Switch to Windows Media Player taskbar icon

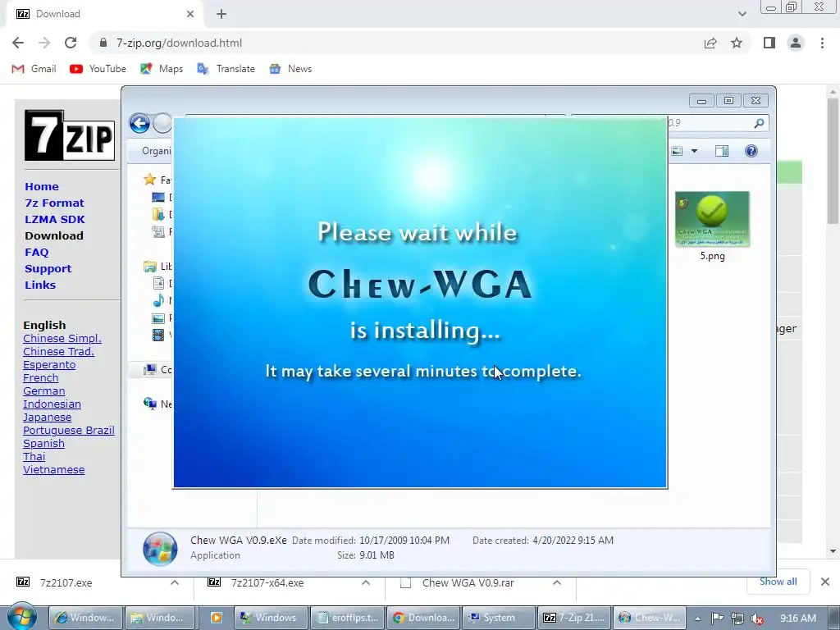[216, 618]
